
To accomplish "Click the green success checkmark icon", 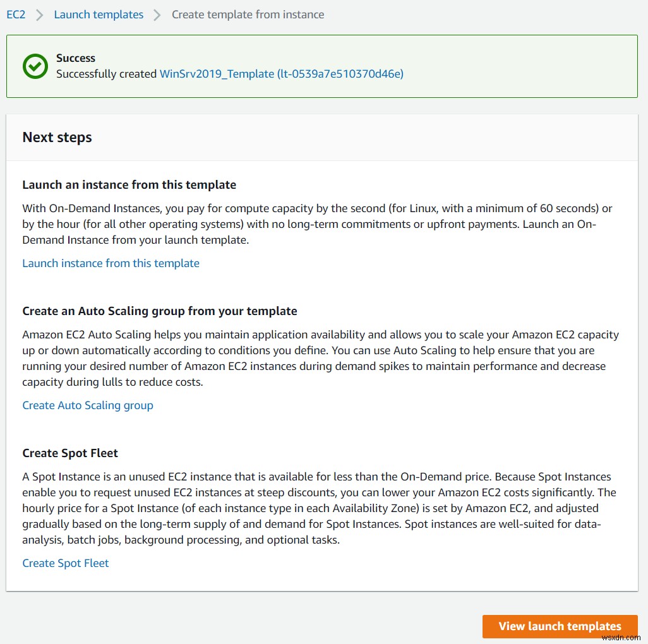I will tap(35, 66).
